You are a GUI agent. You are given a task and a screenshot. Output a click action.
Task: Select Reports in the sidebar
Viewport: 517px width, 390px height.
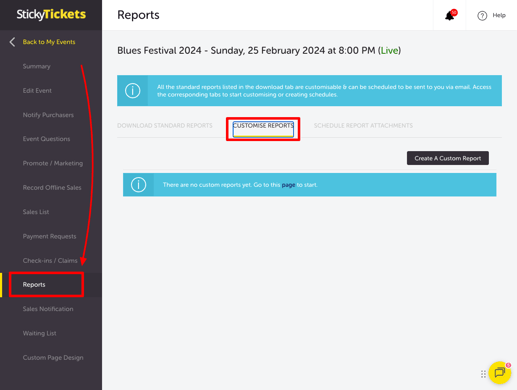pos(34,285)
